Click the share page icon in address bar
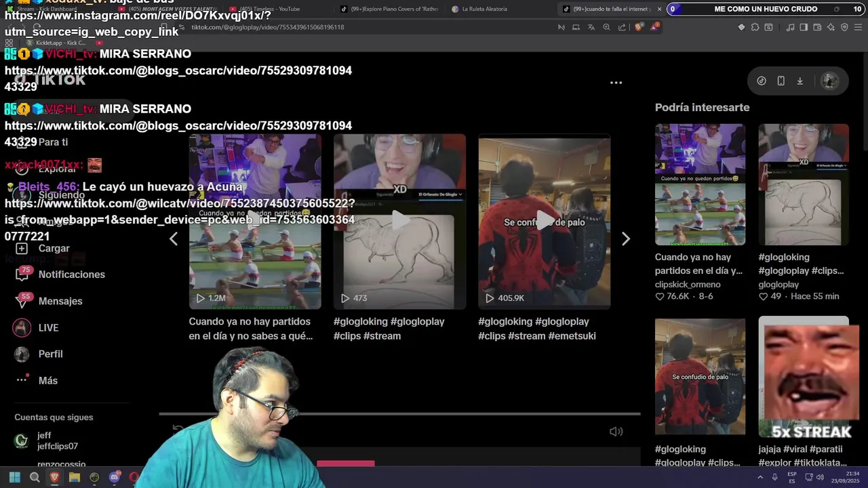 622,27
